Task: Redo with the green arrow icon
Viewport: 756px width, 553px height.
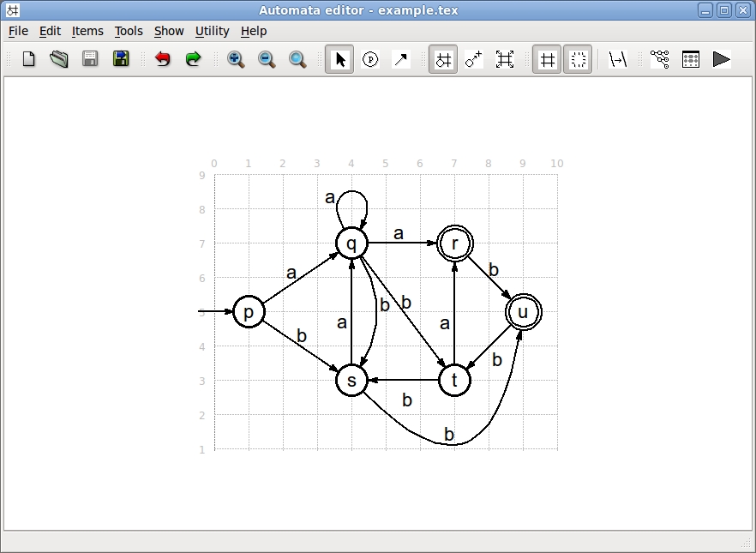Action: pos(193,59)
